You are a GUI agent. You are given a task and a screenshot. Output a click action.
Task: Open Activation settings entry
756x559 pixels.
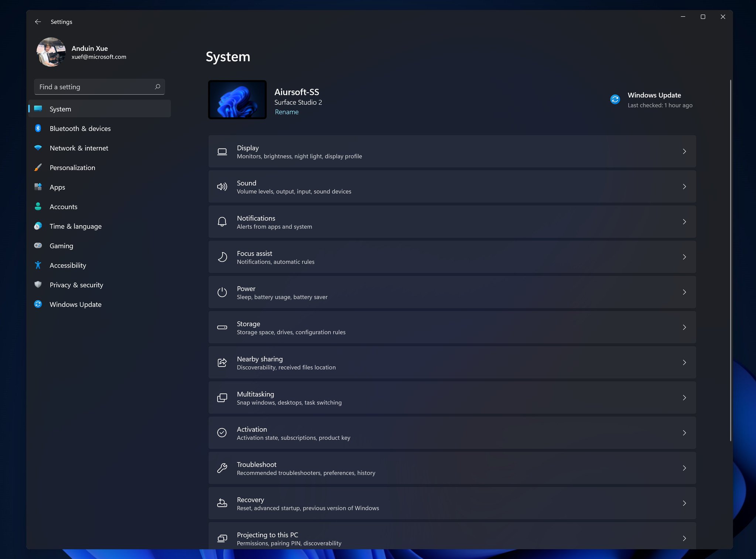point(452,433)
